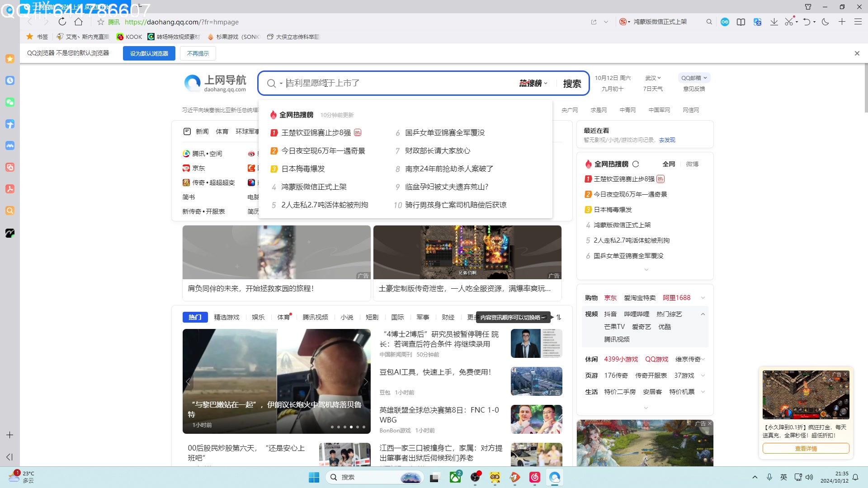Open Windows Start menu

click(x=314, y=477)
